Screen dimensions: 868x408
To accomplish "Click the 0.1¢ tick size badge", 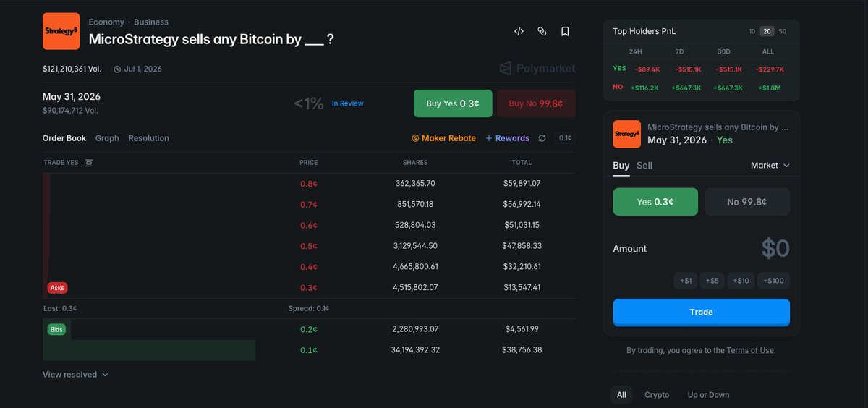I will 565,138.
